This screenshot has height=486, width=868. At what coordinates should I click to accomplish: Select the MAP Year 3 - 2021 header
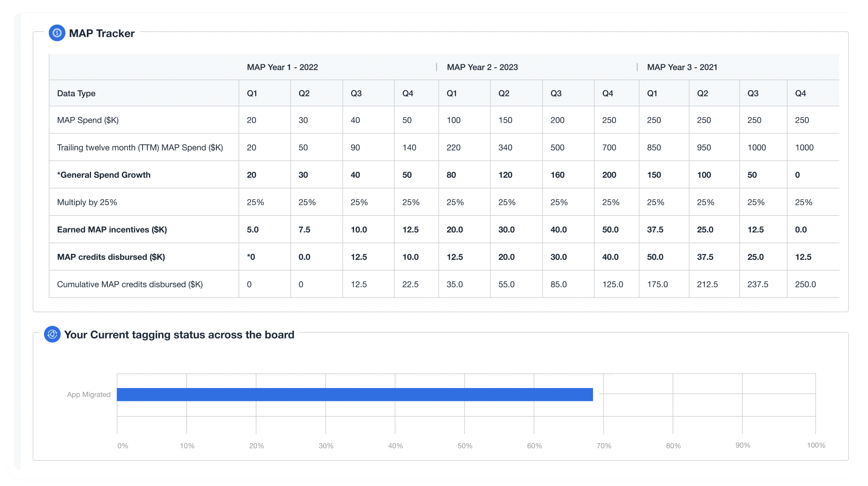click(682, 67)
